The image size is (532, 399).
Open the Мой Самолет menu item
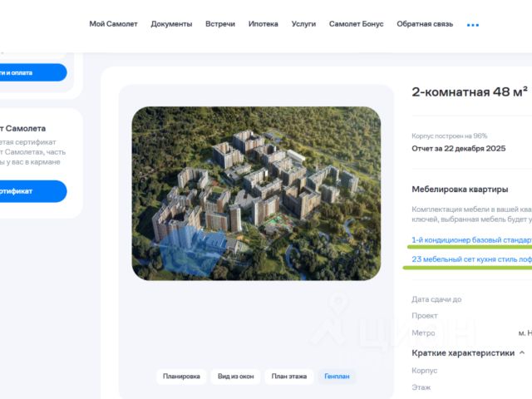[x=113, y=24]
